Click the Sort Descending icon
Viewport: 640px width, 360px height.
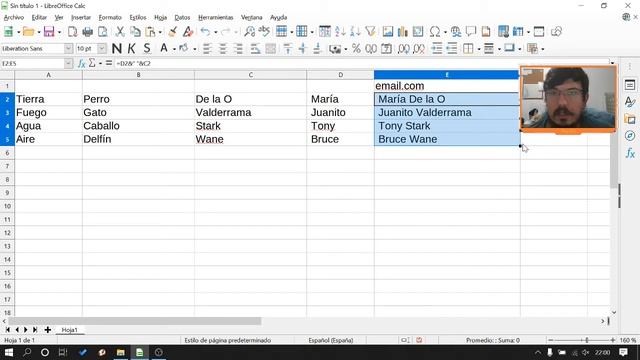point(355,31)
